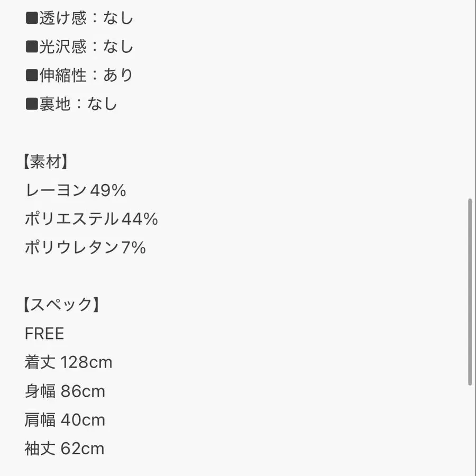
Task: Select the ポリウレタン 7% line
Action: [x=85, y=248]
